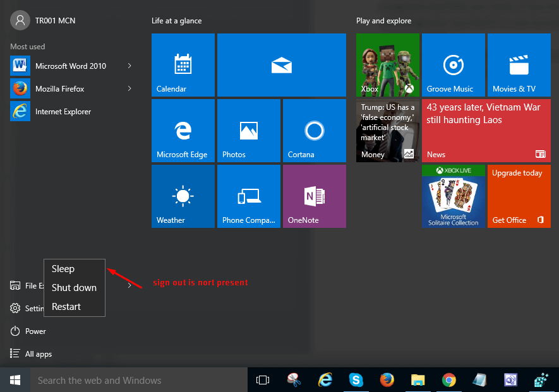Launch Microsoft Edge tile
The height and width of the screenshot is (392, 559).
pos(183,131)
